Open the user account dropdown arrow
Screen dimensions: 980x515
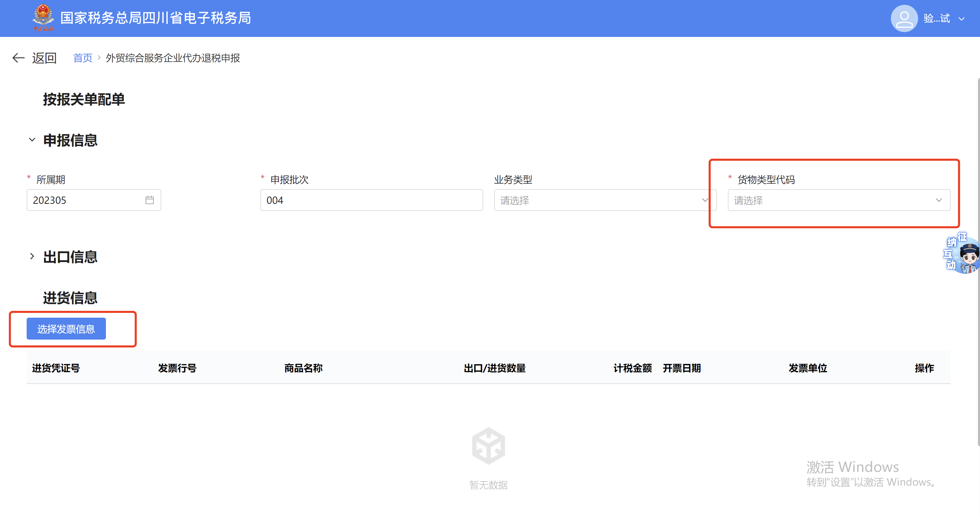(961, 19)
